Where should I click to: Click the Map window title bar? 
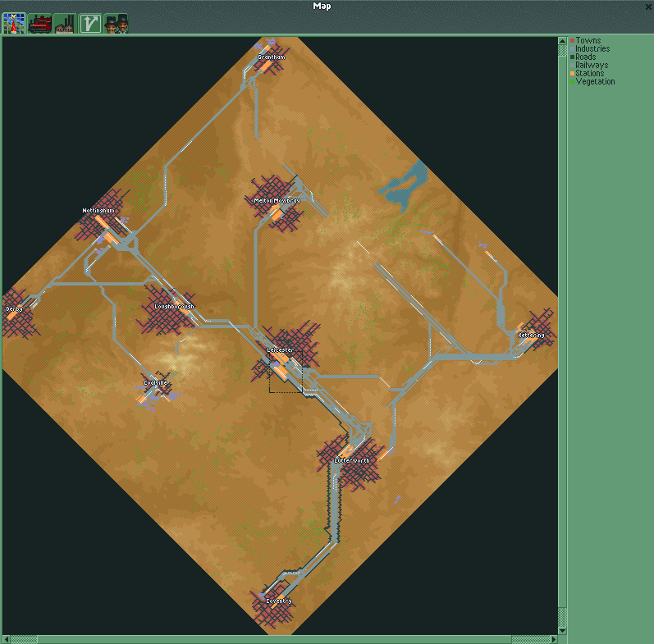(x=322, y=6)
